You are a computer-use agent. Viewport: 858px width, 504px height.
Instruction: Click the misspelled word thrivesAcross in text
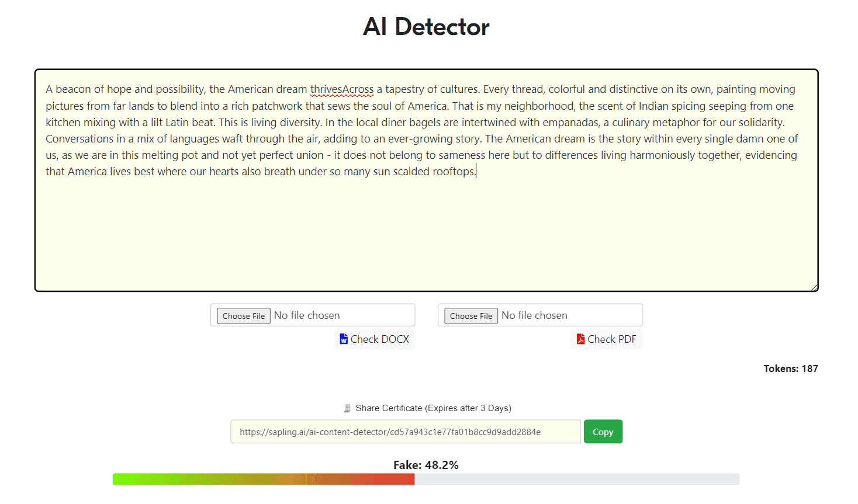[x=342, y=89]
